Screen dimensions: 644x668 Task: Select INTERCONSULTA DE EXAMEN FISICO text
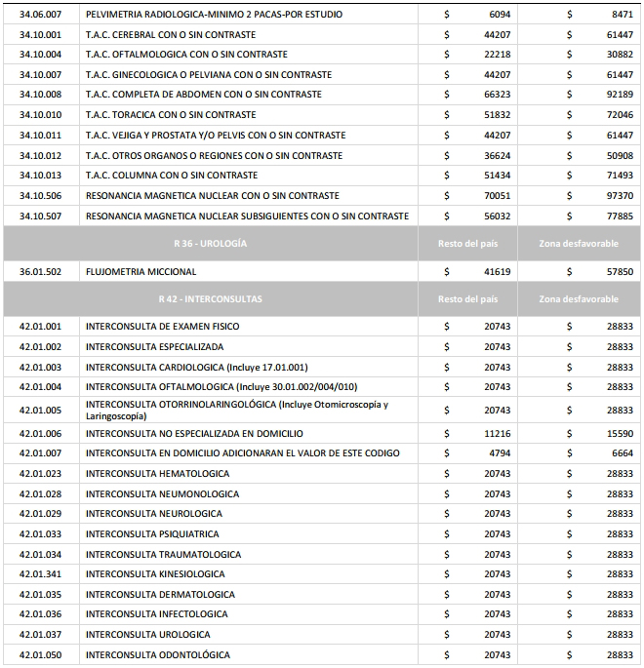click(162, 326)
